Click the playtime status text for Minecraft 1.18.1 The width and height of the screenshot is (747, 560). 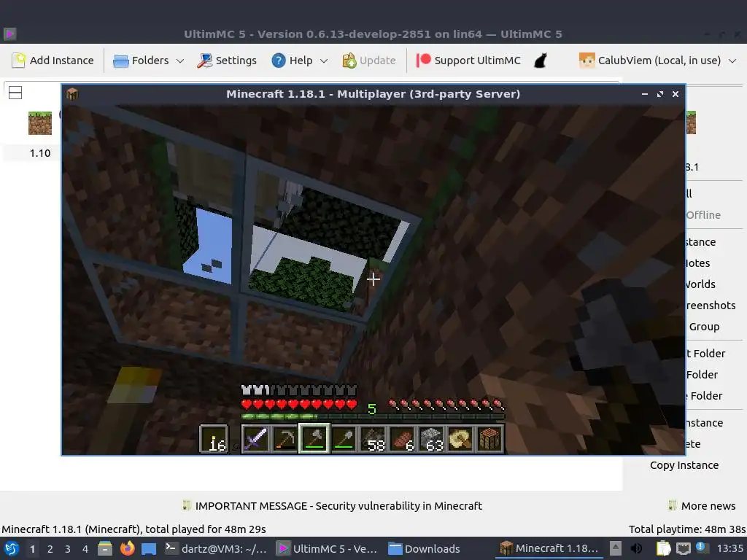(x=134, y=529)
